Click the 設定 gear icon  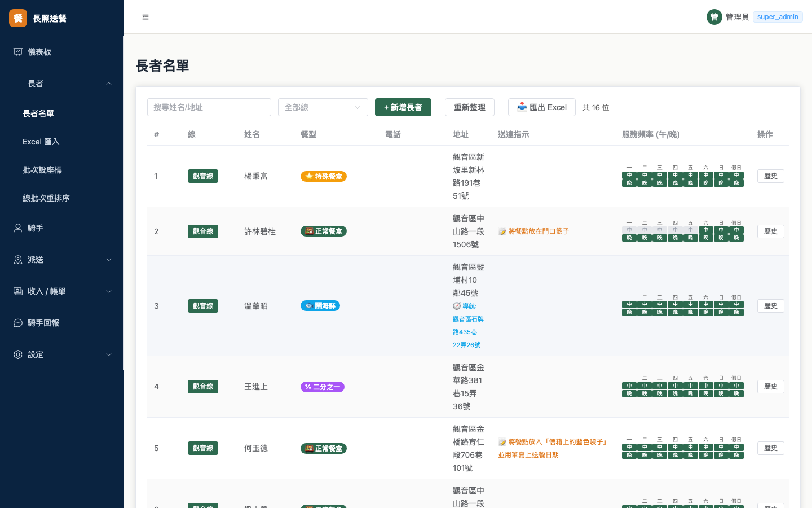click(18, 354)
